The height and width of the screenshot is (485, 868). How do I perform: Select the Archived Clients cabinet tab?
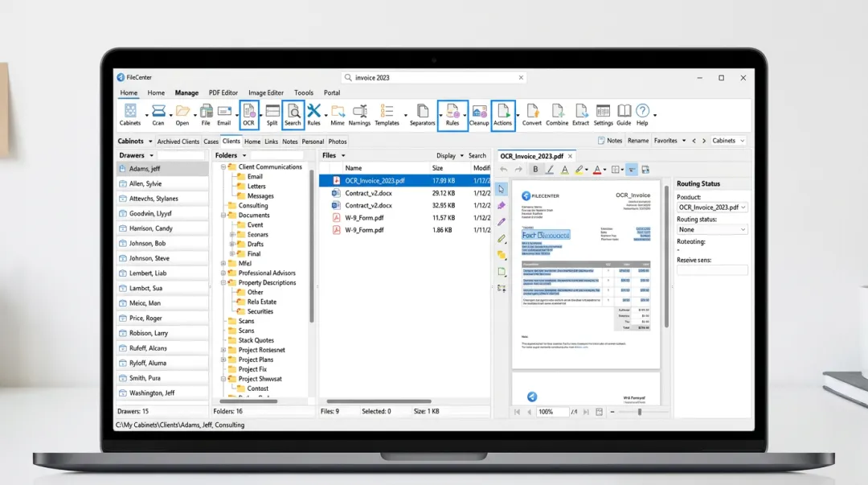[178, 142]
